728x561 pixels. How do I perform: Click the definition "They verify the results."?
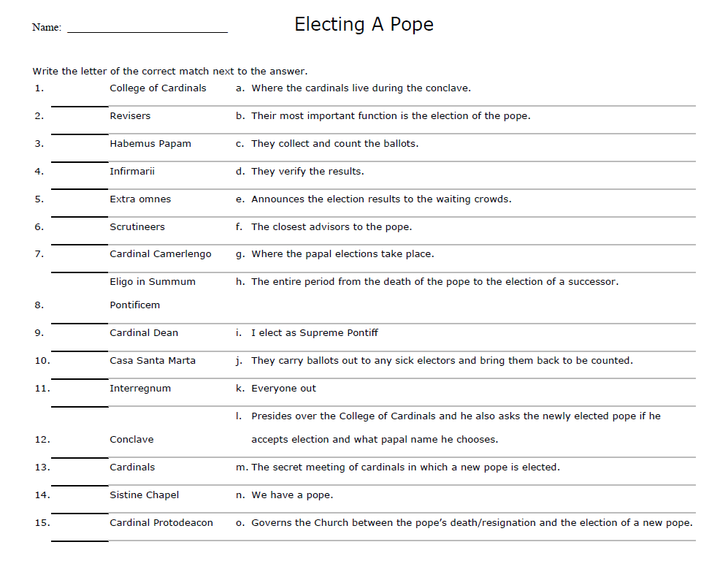tap(307, 172)
